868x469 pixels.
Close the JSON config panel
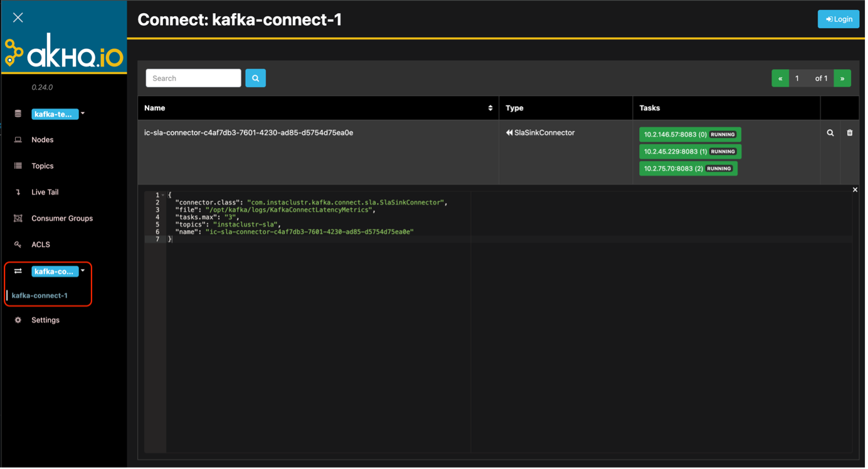[x=855, y=190]
